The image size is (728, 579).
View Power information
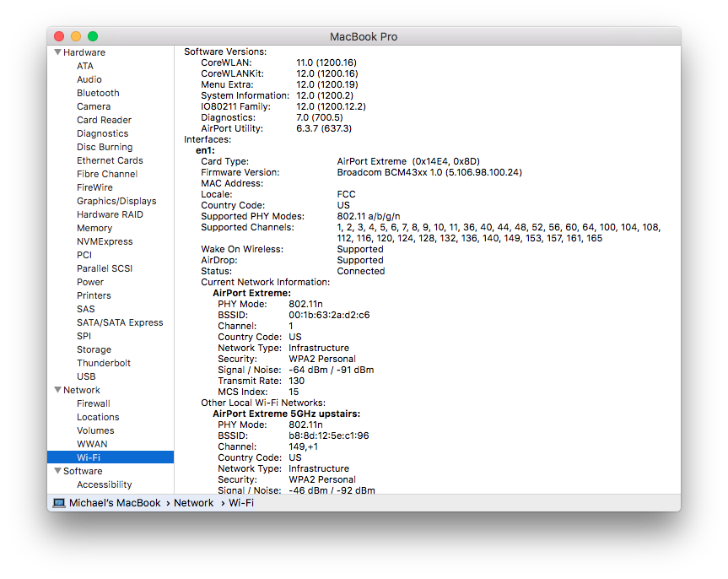pos(90,282)
